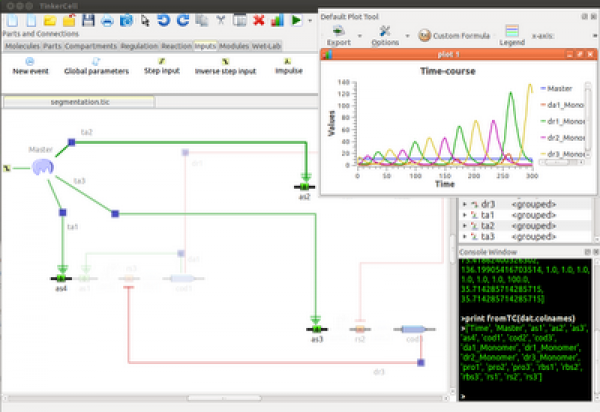
Task: Open the bar chart plot icon
Action: 278,19
